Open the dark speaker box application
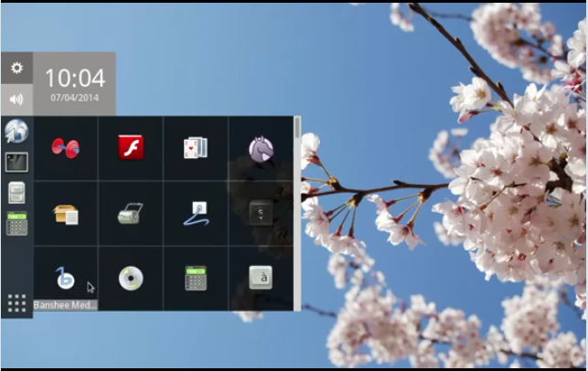The height and width of the screenshot is (371, 588). point(261,213)
